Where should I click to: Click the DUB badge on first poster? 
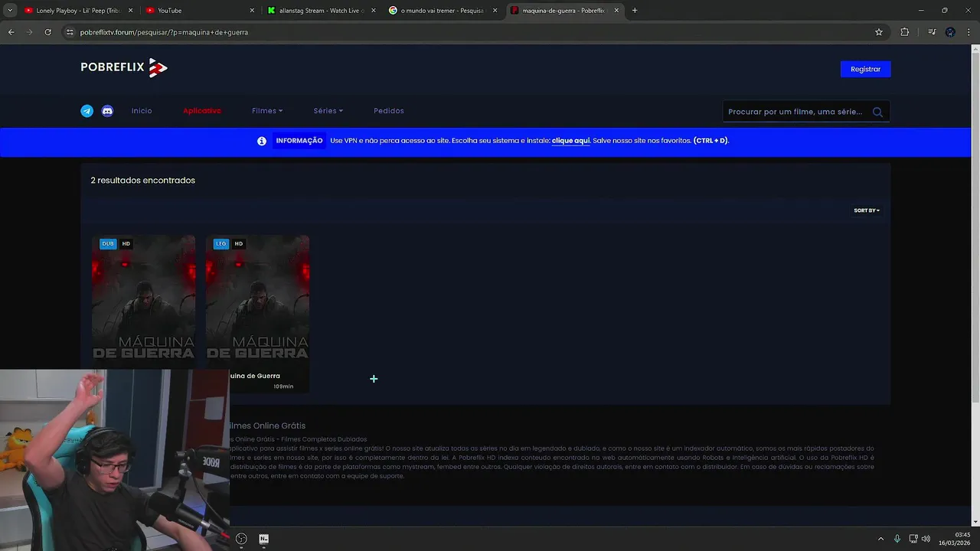click(x=108, y=244)
